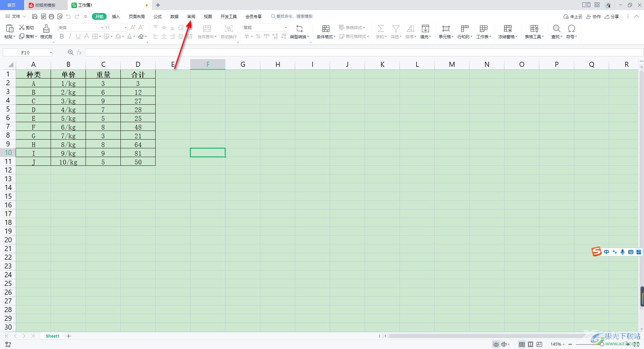Click the Paste clipboard icon
This screenshot has height=349, width=644.
[10, 29]
